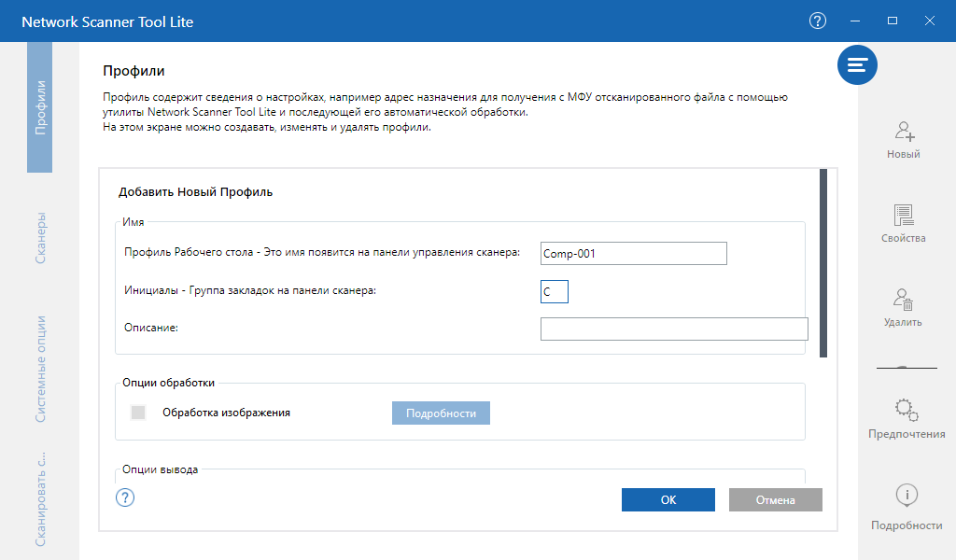Click the form's vertical scrollbar thumb

[823, 263]
